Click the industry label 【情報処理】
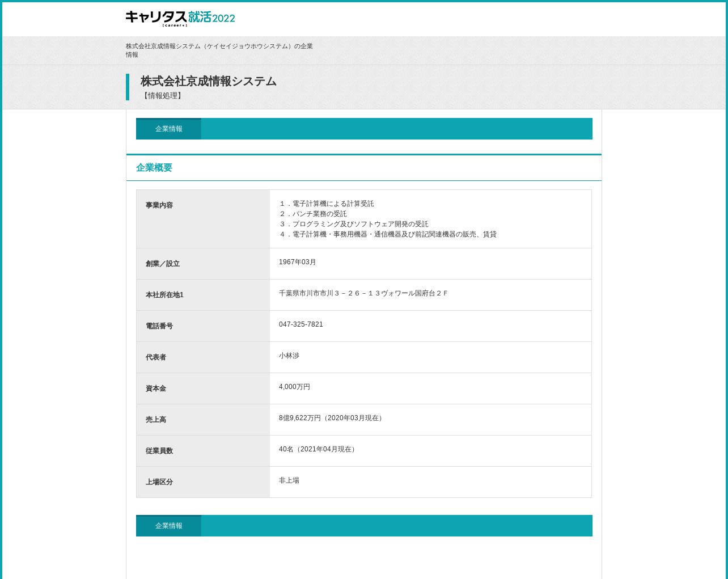 pos(163,96)
